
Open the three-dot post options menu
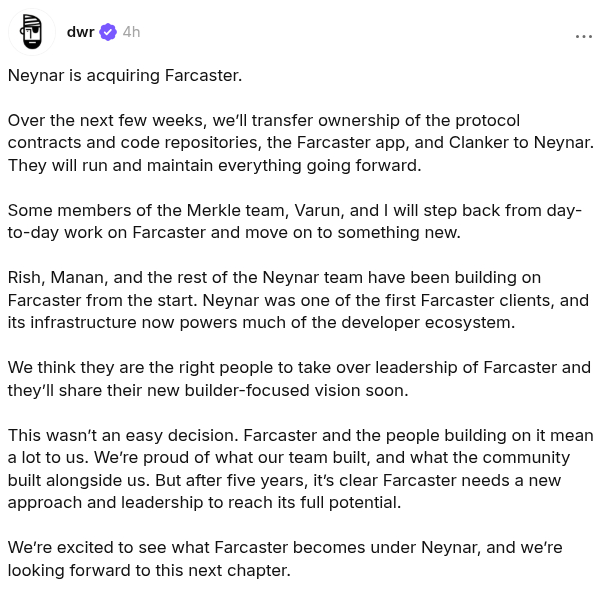(x=583, y=36)
